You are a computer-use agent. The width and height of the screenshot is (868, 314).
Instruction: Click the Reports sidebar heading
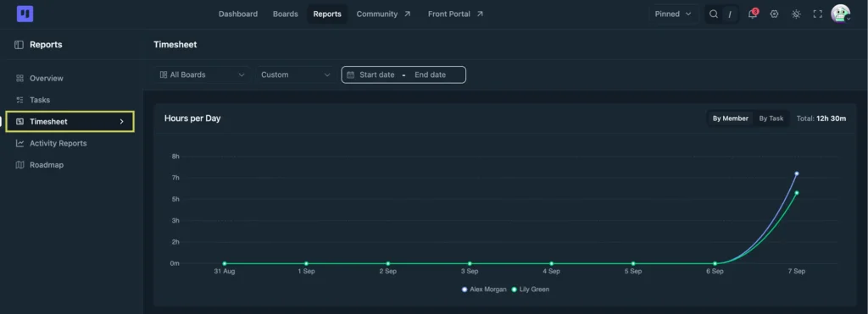tap(46, 45)
